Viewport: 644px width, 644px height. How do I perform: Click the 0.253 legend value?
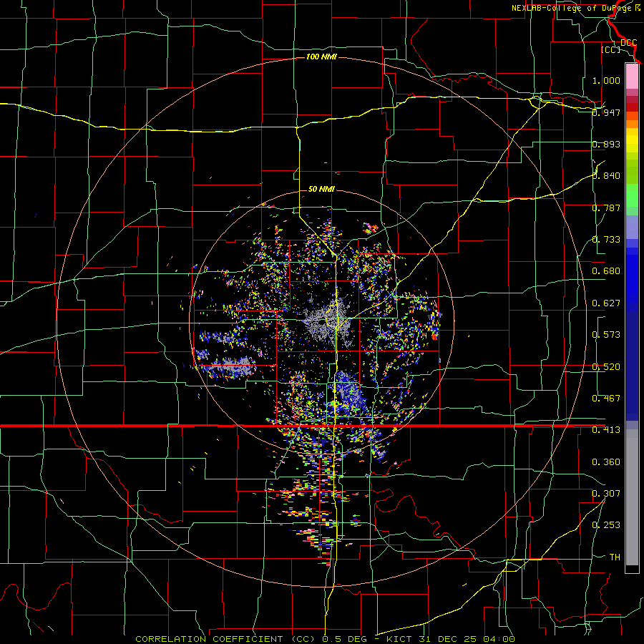tap(606, 525)
